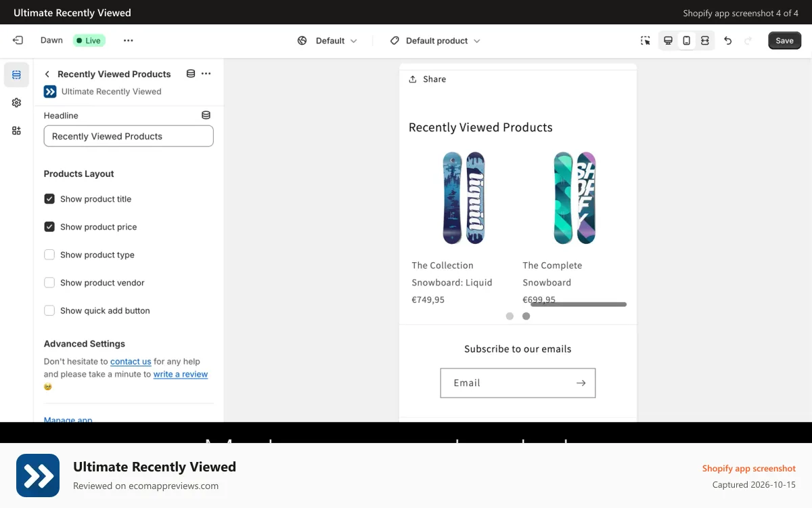Click database icon next to panel title

click(191, 74)
